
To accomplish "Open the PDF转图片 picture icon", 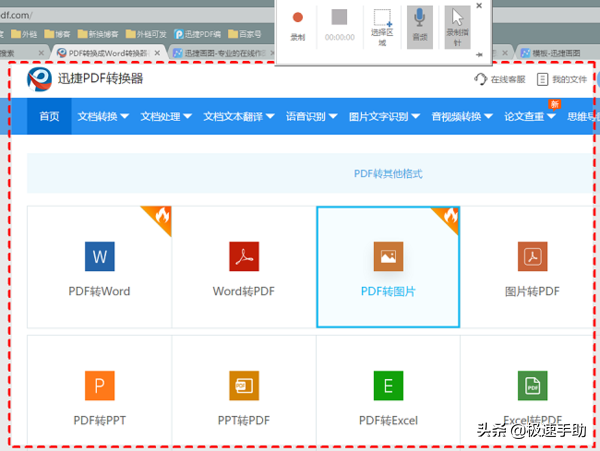I will [388, 256].
